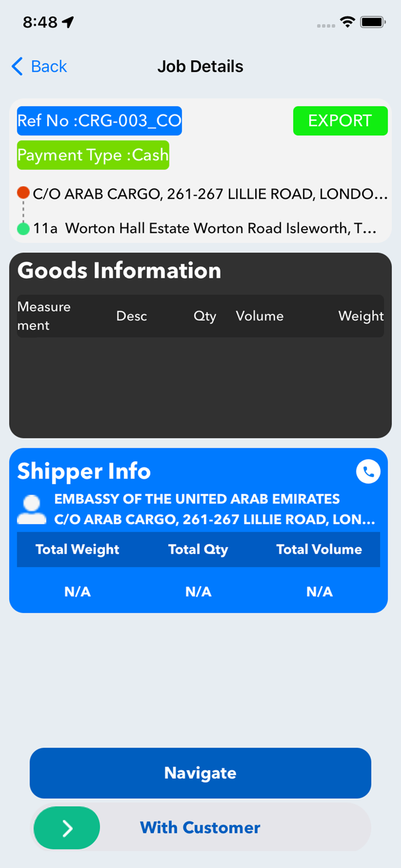
Task: Tap the battery indicator
Action: click(x=373, y=21)
